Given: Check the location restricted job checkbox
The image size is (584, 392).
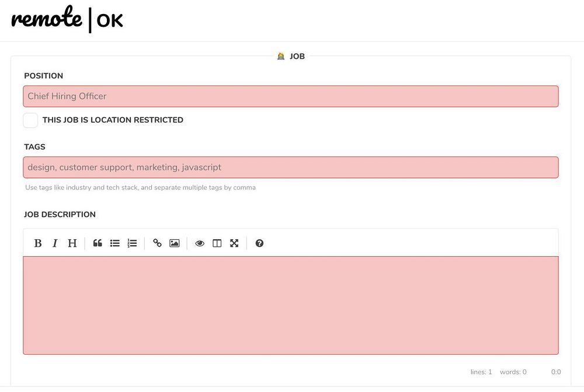Looking at the screenshot, I should [30, 120].
